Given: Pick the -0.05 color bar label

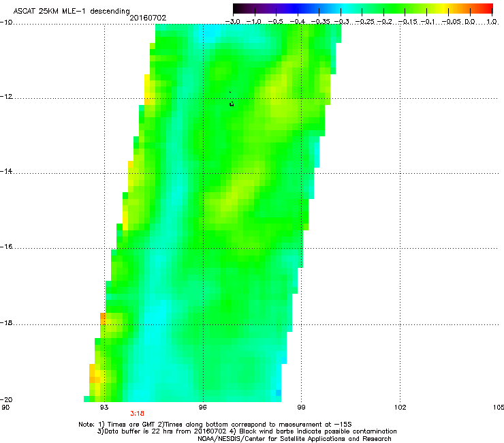Looking at the screenshot, I should click(x=452, y=22).
